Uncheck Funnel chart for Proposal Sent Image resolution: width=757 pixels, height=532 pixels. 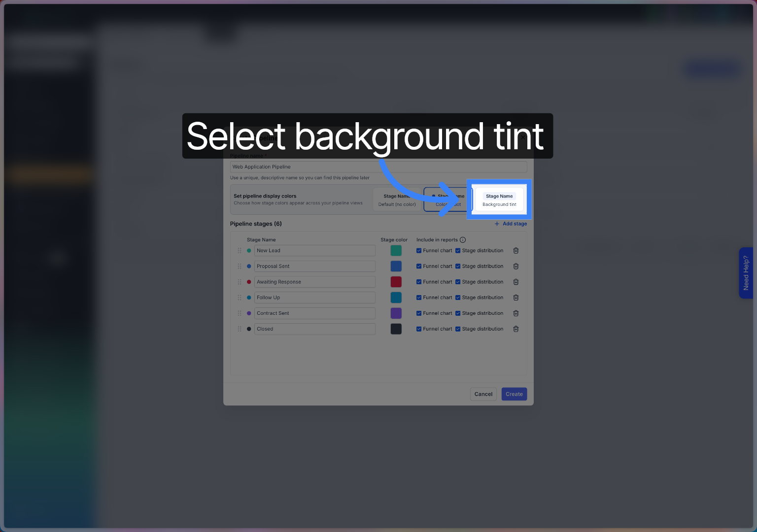tap(419, 266)
